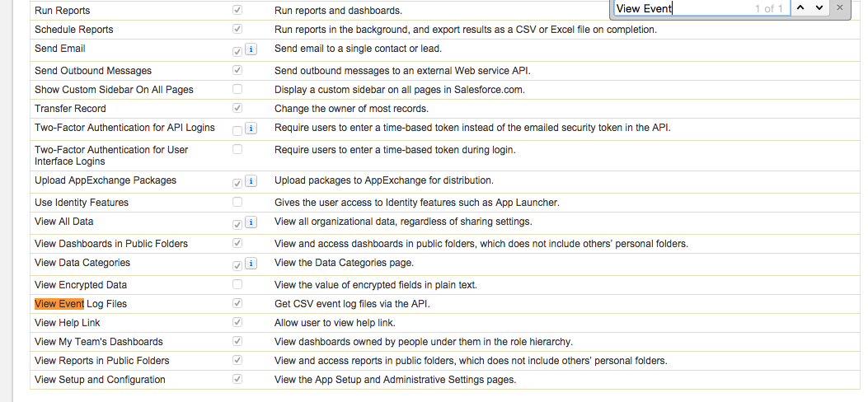Toggle the View Help Link checkbox
The image size is (868, 402).
tap(237, 322)
